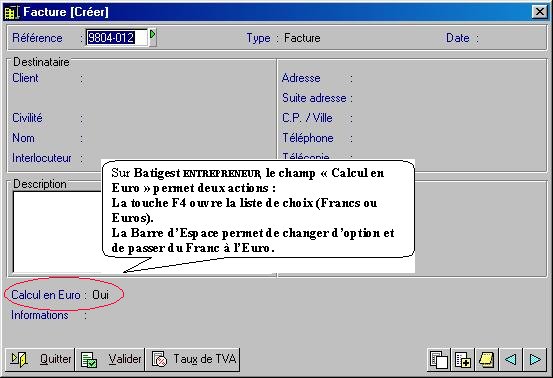Viewport: 553px width, 378px height.
Task: Open the yellow notepad icon
Action: point(486,360)
